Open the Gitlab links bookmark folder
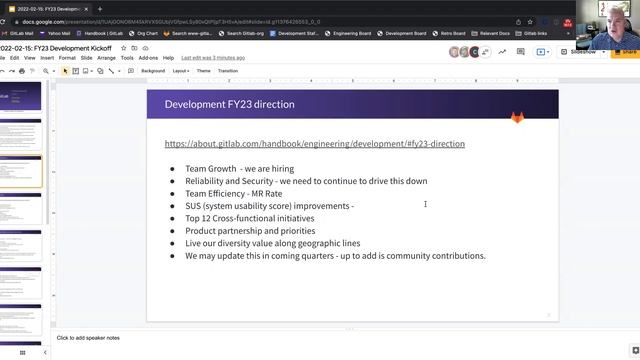 531,33
